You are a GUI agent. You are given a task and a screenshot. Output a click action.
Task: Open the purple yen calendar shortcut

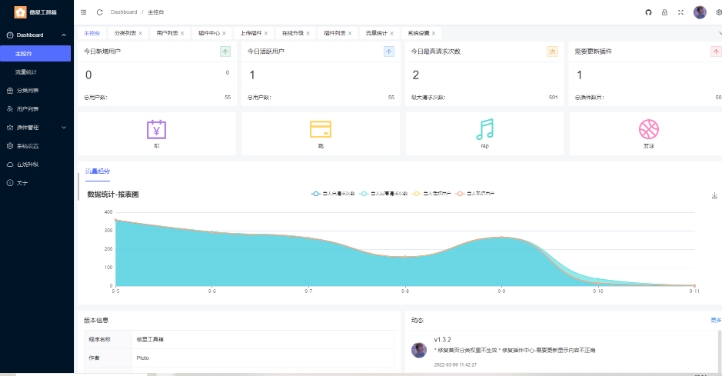157,129
